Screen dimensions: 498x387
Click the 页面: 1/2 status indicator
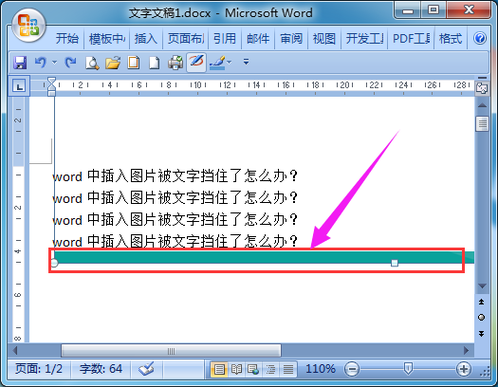point(39,369)
